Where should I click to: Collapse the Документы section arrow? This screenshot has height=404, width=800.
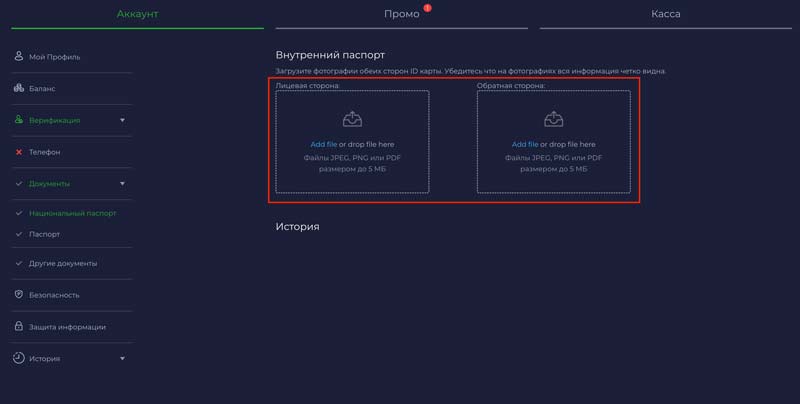pos(122,184)
